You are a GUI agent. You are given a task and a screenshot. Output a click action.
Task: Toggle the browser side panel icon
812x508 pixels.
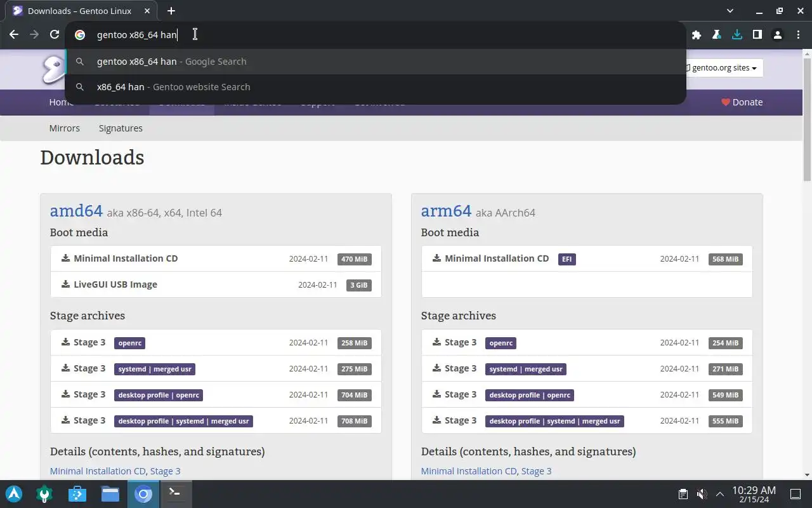click(757, 35)
